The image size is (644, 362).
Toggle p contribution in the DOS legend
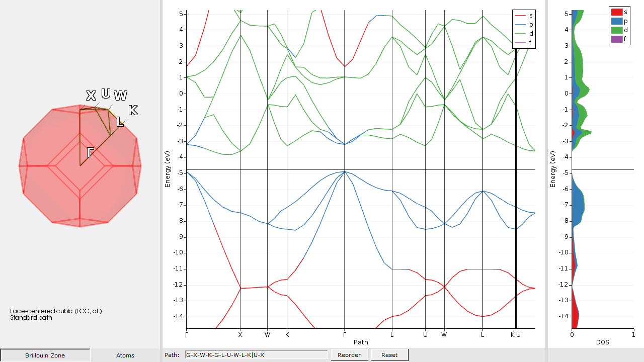(616, 21)
